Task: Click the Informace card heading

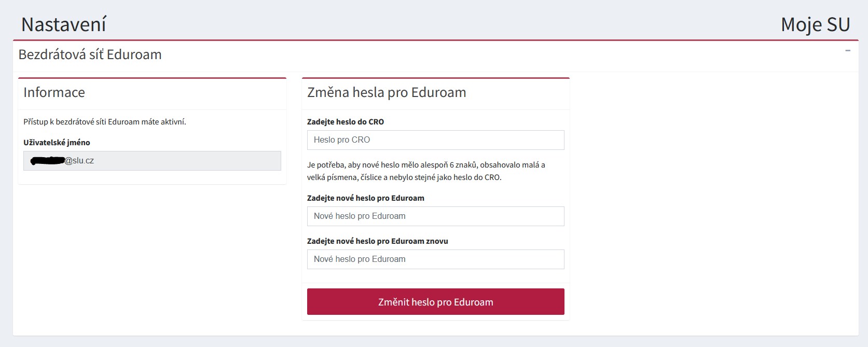Action: click(x=54, y=92)
